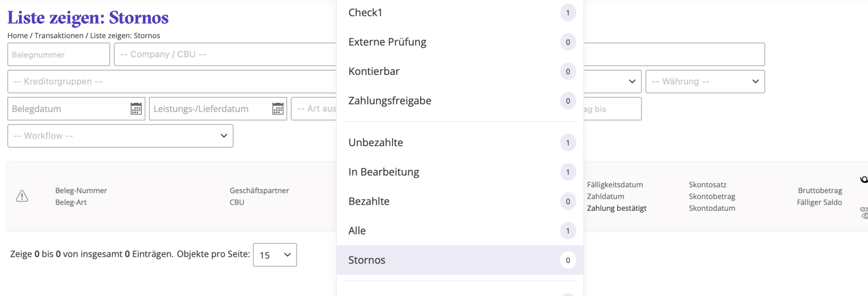This screenshot has width=868, height=296.
Task: Click the warning triangle column icon
Action: 22,196
